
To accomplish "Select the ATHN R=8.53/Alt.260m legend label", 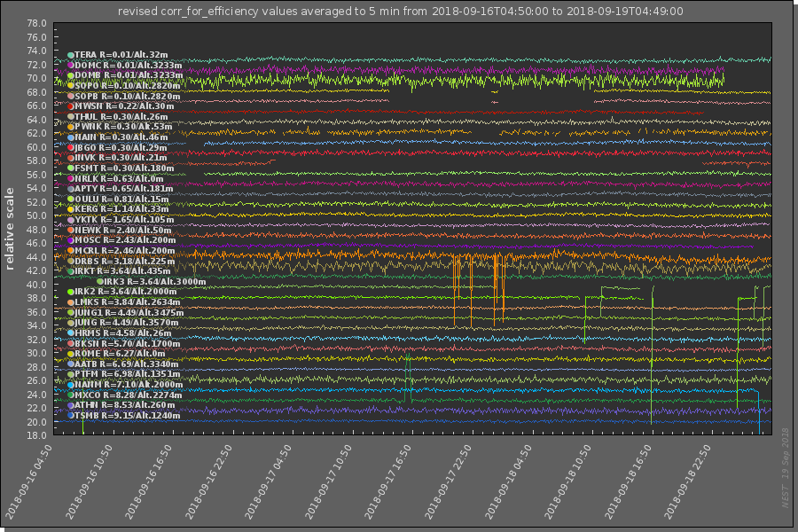I will point(125,404).
